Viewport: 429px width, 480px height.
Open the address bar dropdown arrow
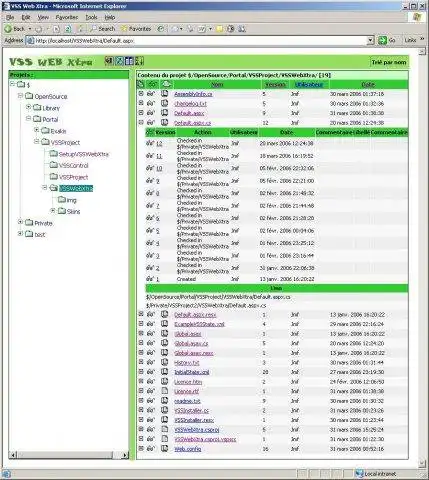coord(371,40)
